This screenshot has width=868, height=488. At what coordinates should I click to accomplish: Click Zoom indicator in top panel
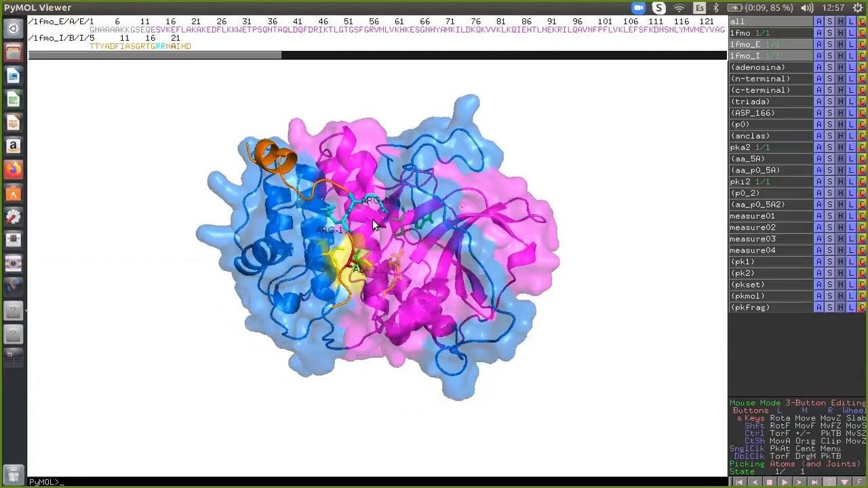point(638,7)
